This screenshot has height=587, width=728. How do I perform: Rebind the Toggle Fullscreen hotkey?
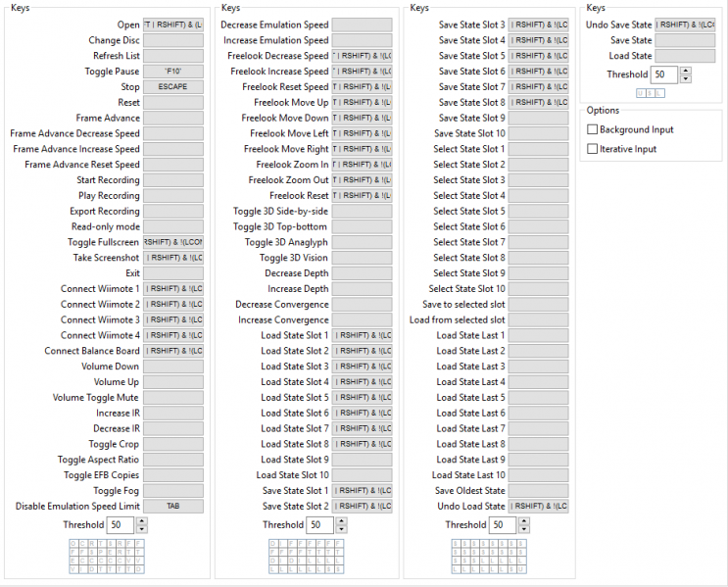[173, 242]
